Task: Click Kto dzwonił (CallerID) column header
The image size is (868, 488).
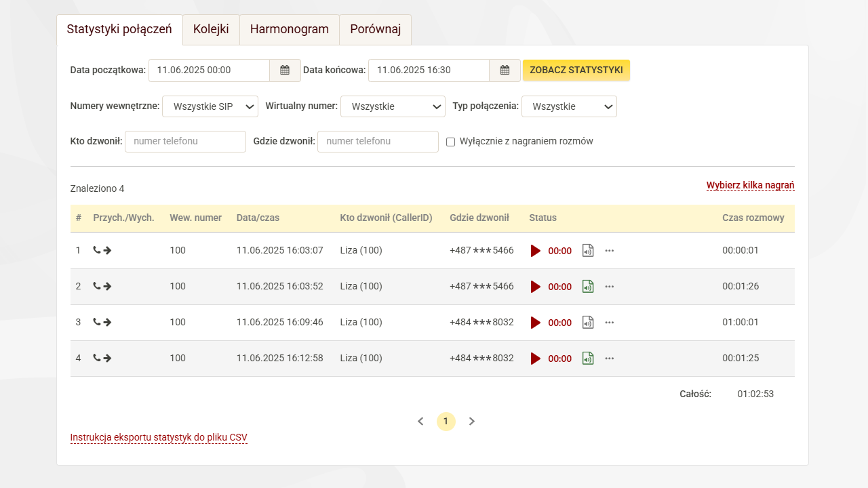Action: (387, 218)
